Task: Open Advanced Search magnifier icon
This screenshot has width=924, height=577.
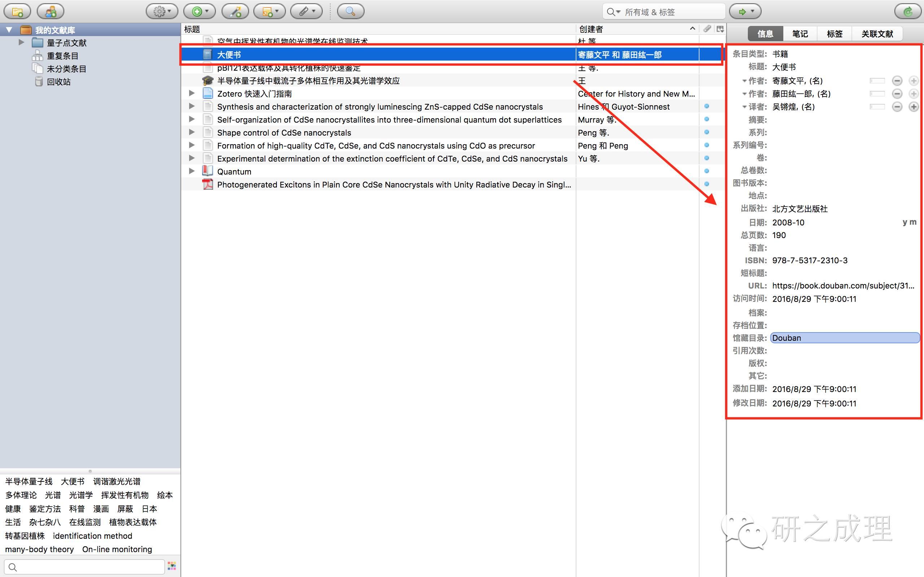Action: [x=350, y=12]
